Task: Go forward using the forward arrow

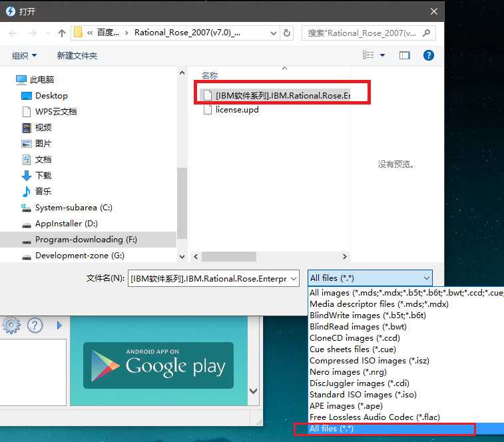Action: click(32, 33)
